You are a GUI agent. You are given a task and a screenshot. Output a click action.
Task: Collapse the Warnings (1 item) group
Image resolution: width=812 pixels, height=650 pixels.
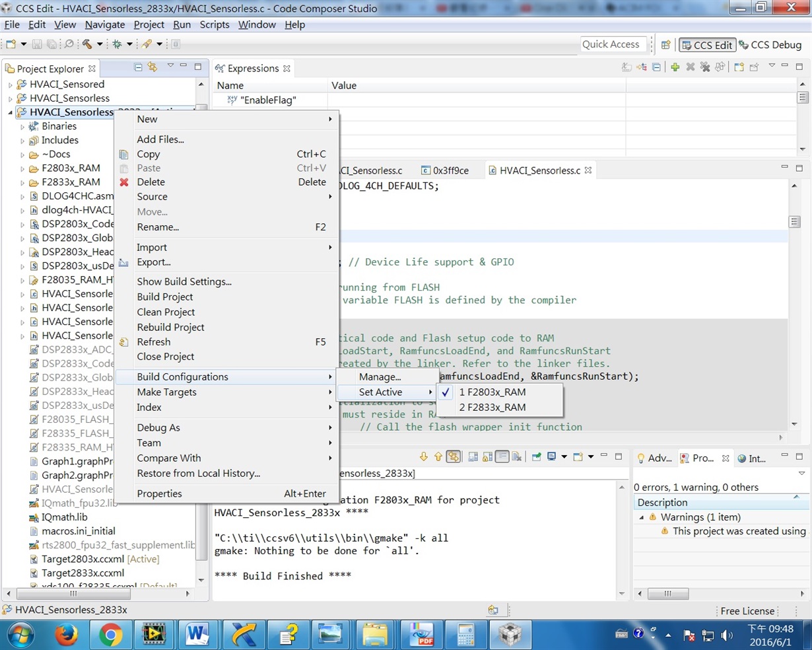641,517
